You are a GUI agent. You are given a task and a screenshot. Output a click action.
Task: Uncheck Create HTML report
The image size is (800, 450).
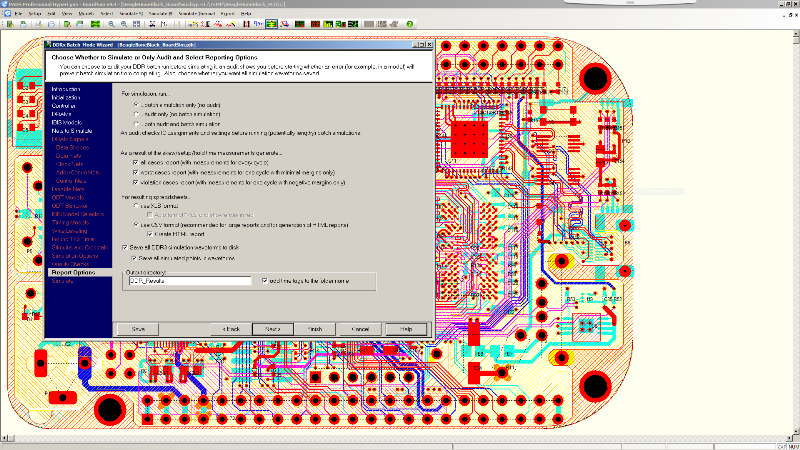click(x=150, y=234)
